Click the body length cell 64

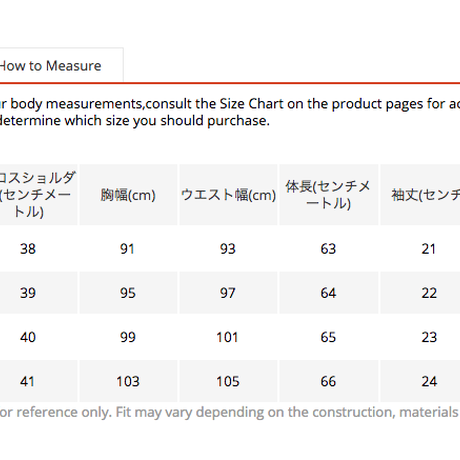(329, 293)
